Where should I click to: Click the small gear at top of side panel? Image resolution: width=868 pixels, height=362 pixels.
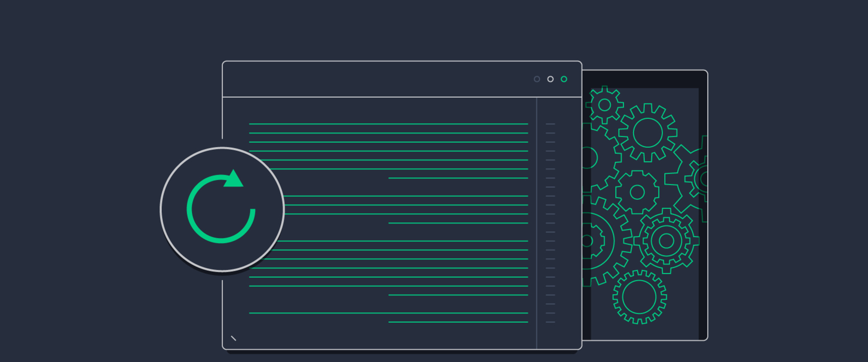604,105
